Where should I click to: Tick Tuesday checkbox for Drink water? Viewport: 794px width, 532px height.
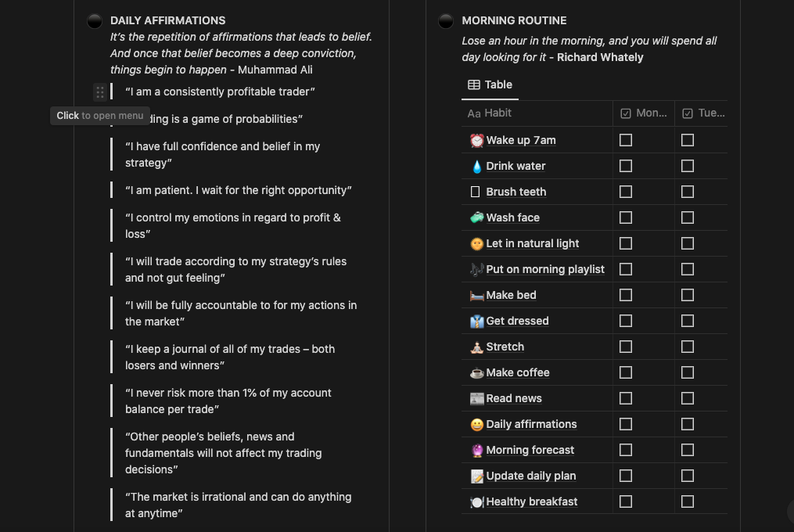click(x=688, y=166)
